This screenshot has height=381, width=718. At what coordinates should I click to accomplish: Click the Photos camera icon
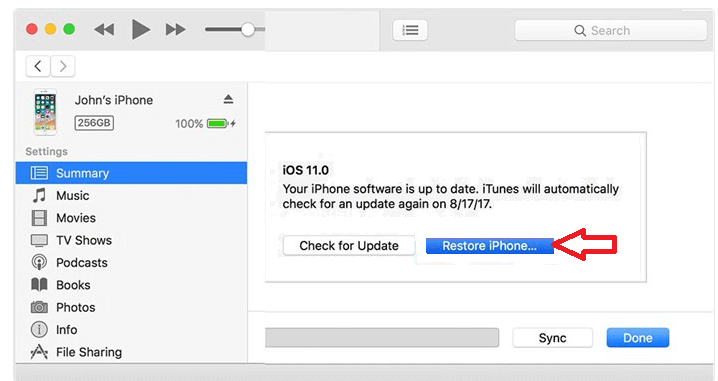tap(39, 307)
